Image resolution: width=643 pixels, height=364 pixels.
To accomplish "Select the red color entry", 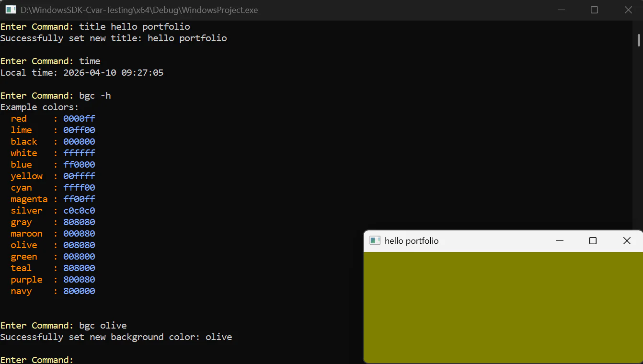I will click(x=18, y=118).
